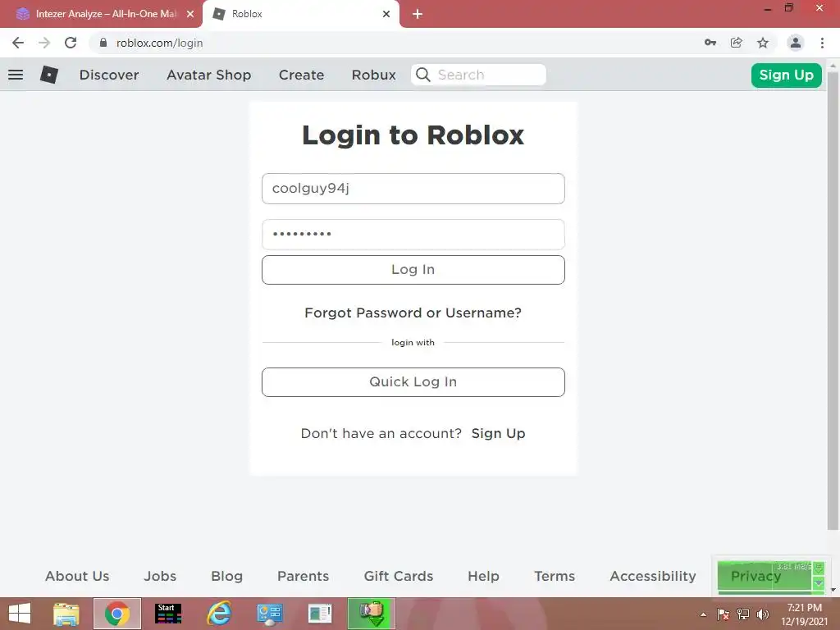Open Discover in Roblox navigation
Screen dimensions: 840x630
109,75
